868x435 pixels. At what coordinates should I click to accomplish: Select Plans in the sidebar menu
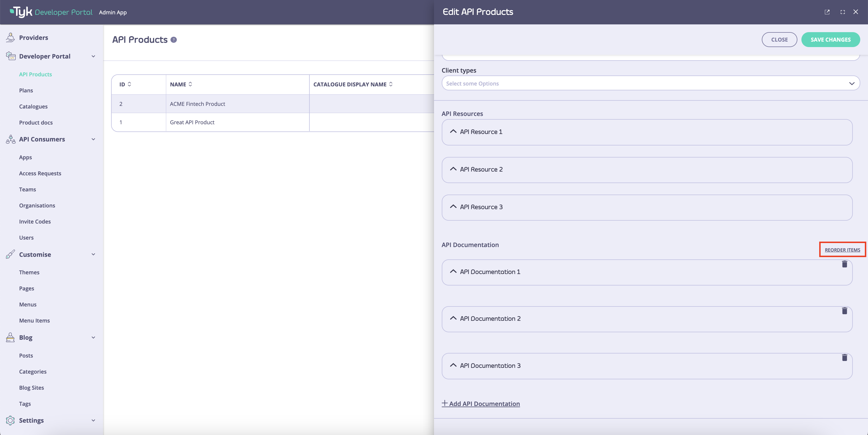tap(26, 90)
